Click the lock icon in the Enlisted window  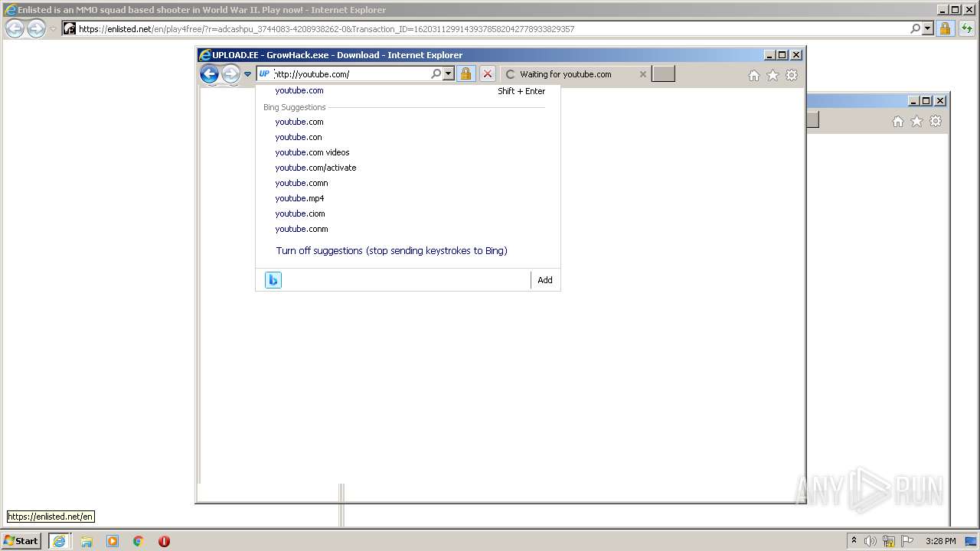point(945,29)
